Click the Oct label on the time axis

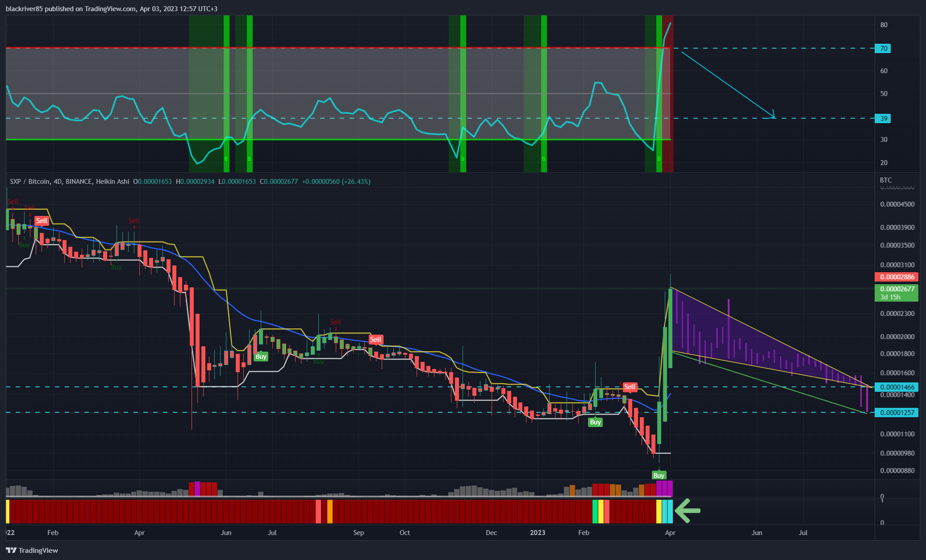[405, 533]
